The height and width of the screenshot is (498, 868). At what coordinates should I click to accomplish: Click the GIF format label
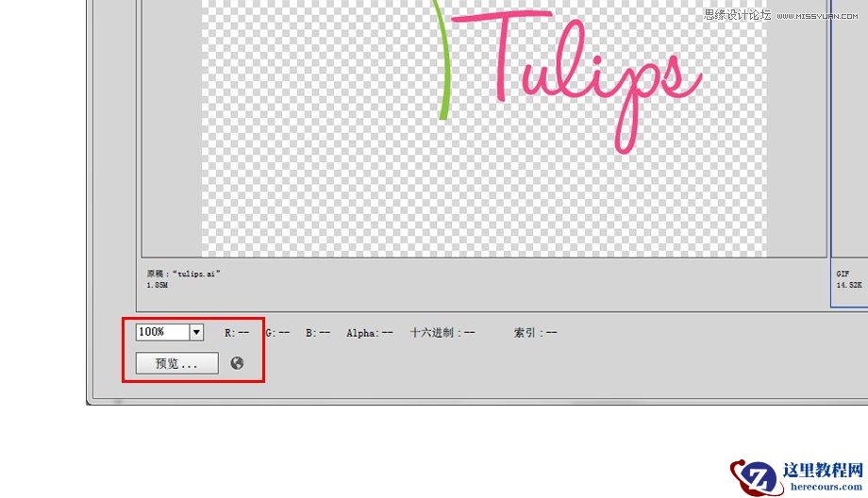(843, 274)
